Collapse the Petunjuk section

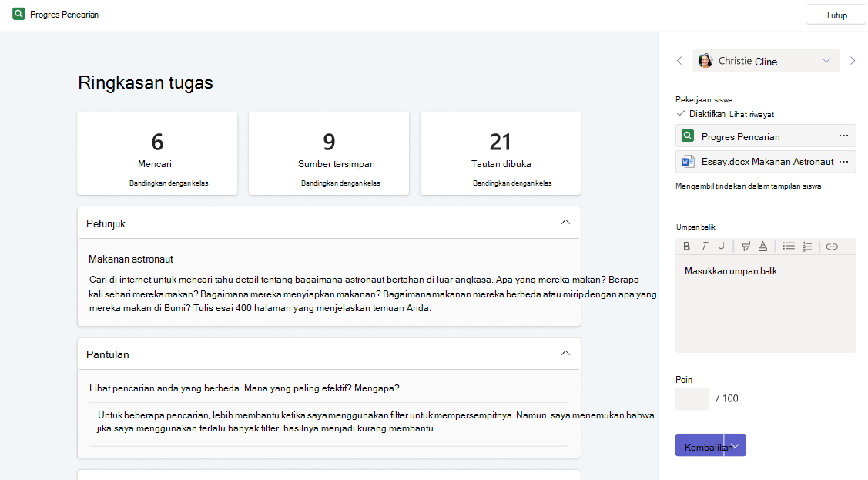(565, 223)
